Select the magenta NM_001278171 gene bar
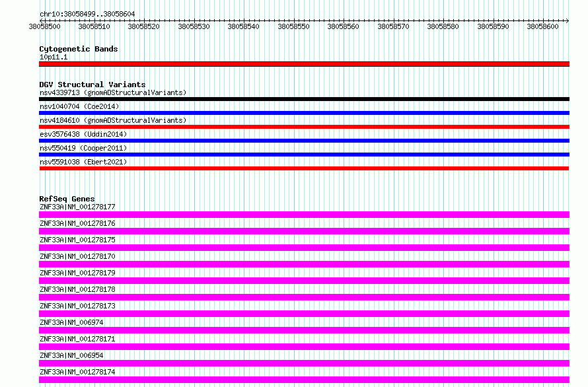Image resolution: width=588 pixels, height=387 pixels. click(304, 347)
